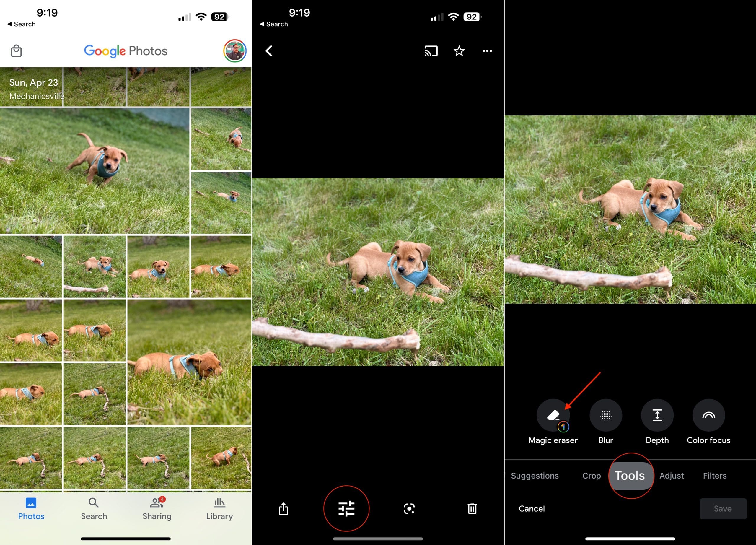Click the more options menu button
This screenshot has width=756, height=545.
click(487, 51)
